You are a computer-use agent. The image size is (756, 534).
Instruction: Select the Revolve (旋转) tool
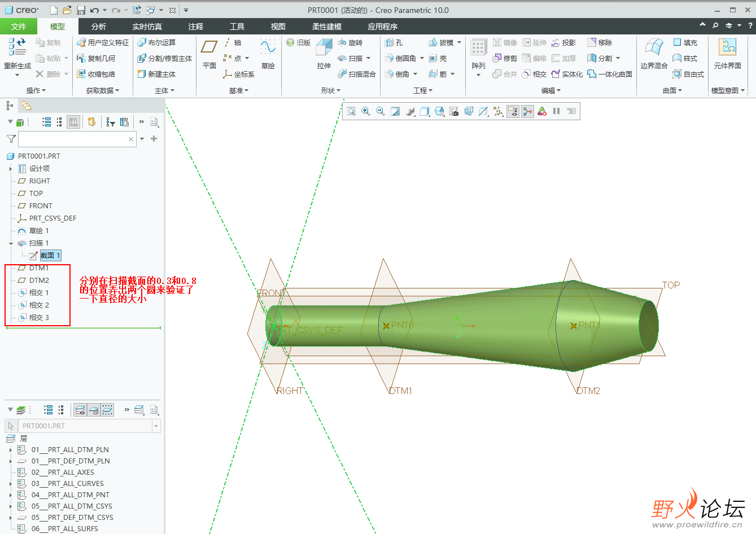[x=350, y=42]
